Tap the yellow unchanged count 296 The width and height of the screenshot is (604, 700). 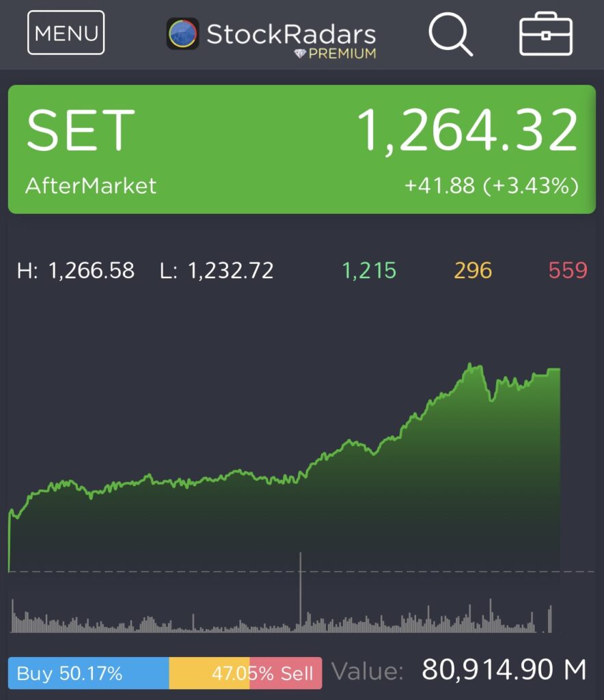(x=473, y=271)
